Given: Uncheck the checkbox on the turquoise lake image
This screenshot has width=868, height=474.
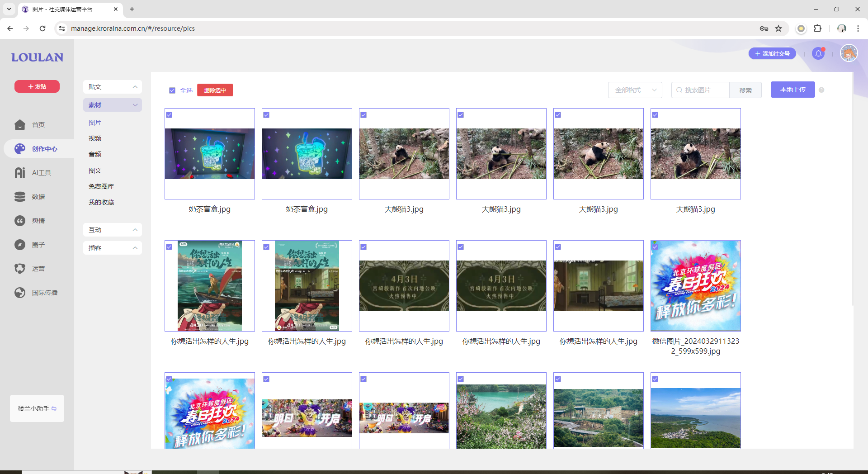Looking at the screenshot, I should 461,379.
